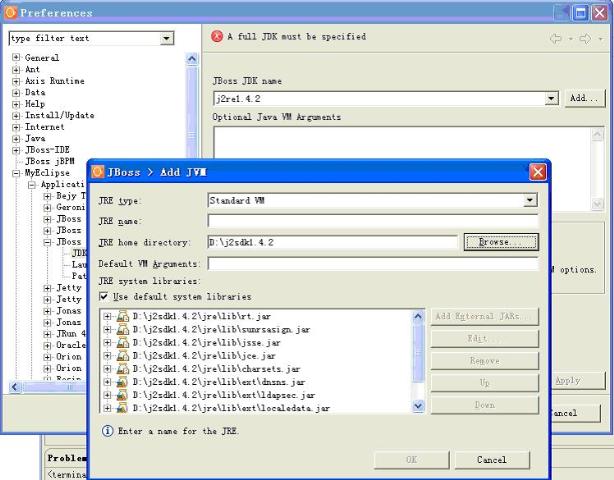Collapse the MyEclipse tree node
The image size is (614, 480).
16,173
